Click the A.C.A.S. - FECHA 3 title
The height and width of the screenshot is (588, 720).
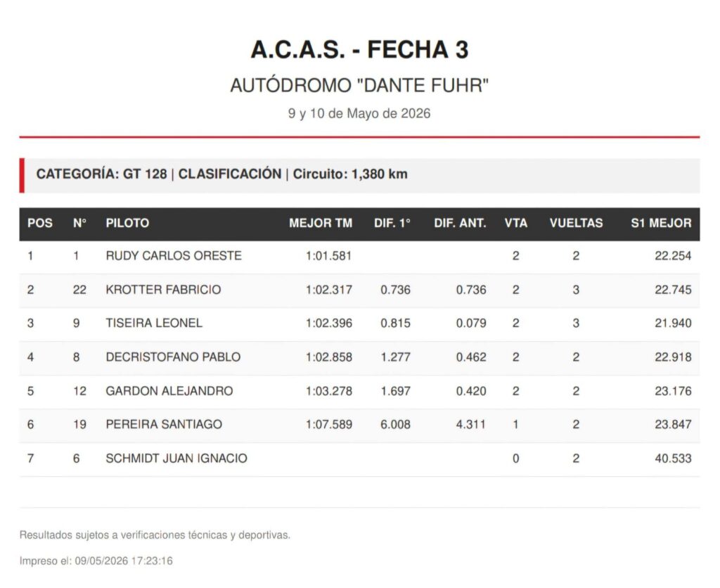coord(359,50)
